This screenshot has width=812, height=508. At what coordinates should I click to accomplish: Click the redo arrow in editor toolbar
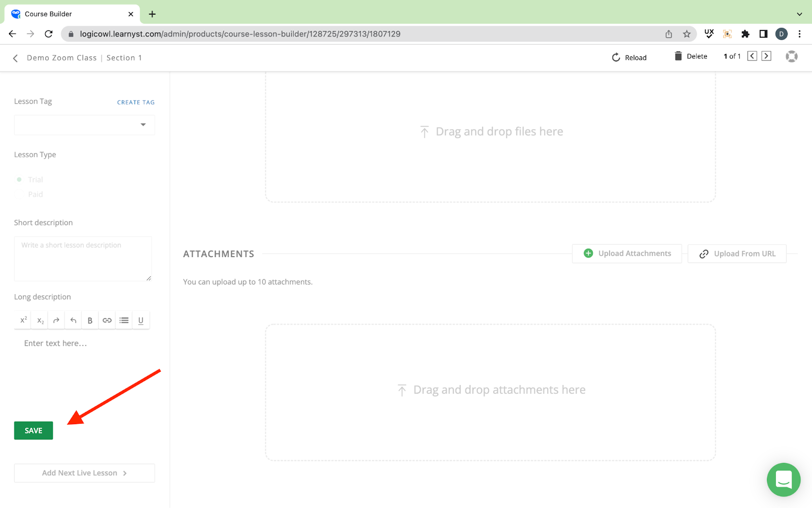click(x=56, y=321)
